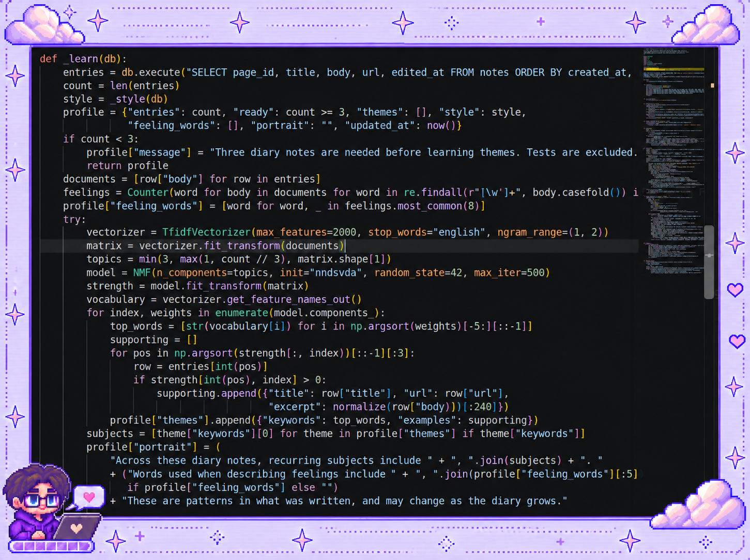
Task: Click the "return profile" statement
Action: pyautogui.click(x=127, y=166)
